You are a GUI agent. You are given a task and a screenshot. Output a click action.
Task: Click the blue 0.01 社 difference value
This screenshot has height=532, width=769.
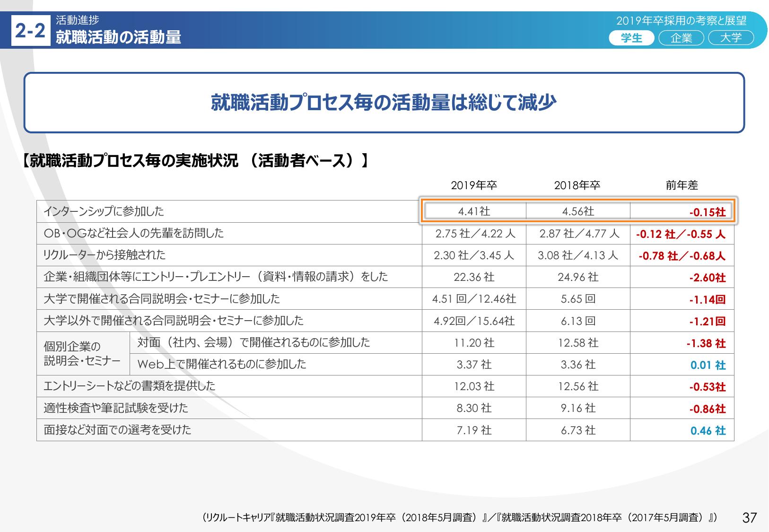(x=708, y=365)
